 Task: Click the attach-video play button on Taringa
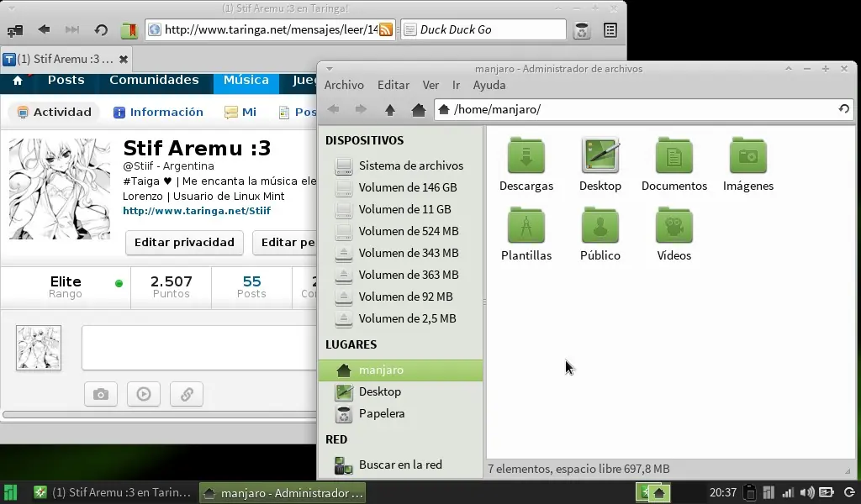pyautogui.click(x=143, y=394)
